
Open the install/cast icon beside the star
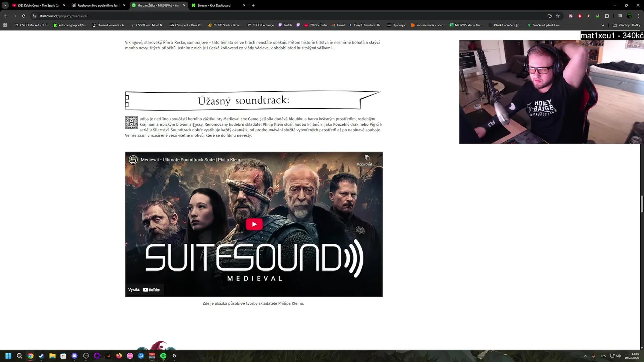click(549, 16)
